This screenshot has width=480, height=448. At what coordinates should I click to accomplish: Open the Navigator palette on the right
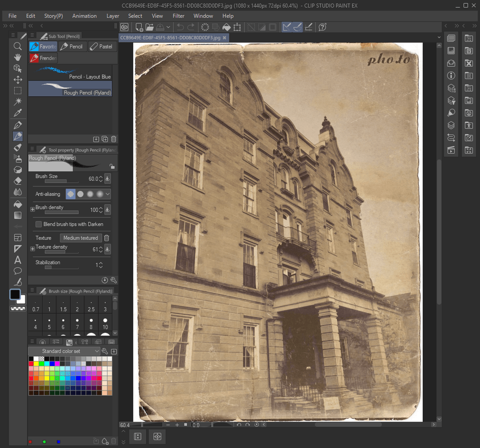pos(450,50)
